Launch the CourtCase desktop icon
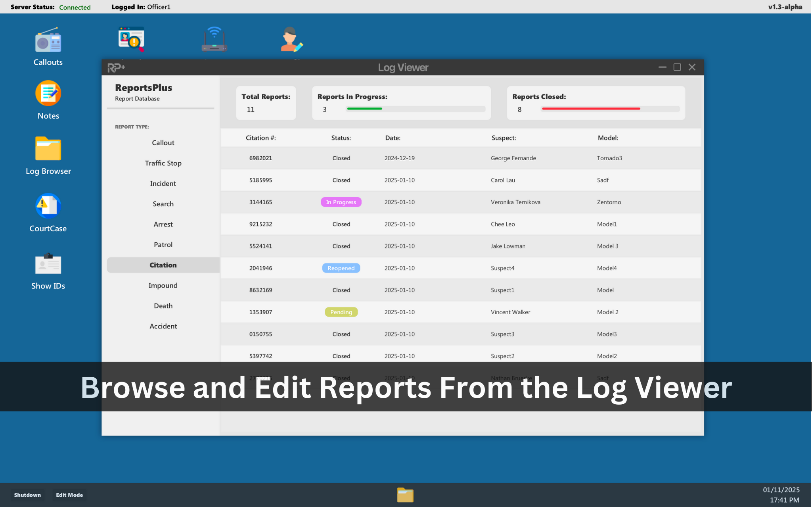Viewport: 812px width, 507px height. [x=48, y=206]
